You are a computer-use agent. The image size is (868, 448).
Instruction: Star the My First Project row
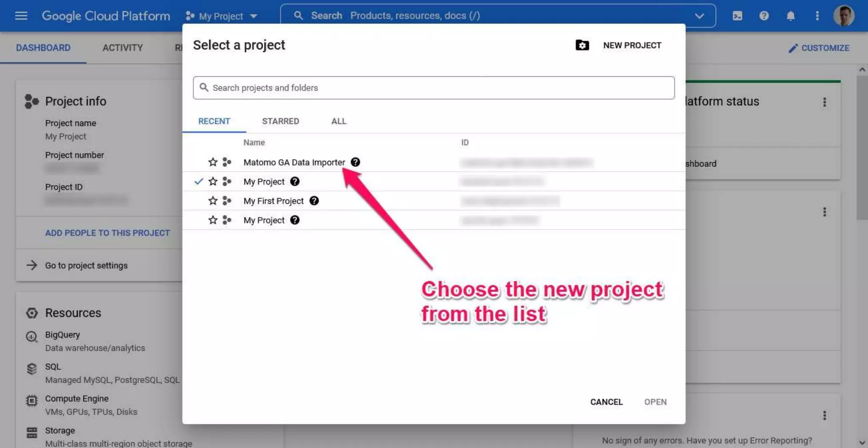coord(213,201)
